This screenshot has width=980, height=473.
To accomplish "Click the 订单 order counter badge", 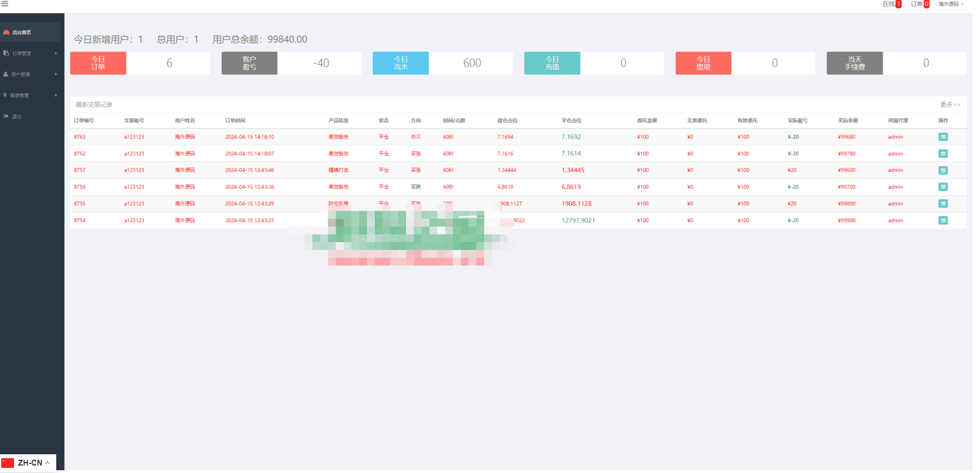I will click(920, 4).
